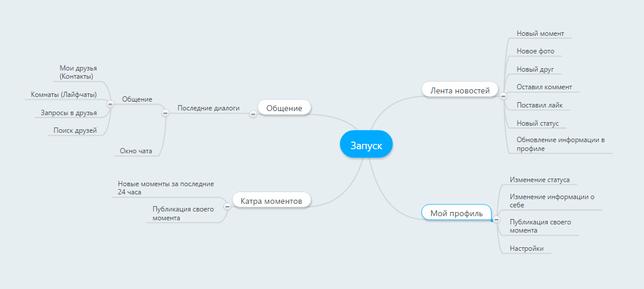Select Комнаты (Лайфчаты) topic
This screenshot has height=289, width=644.
[63, 95]
